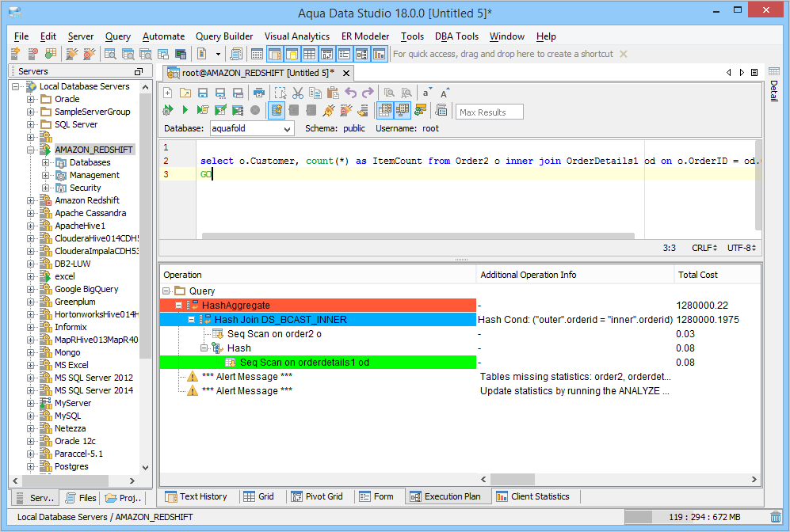Expand the Oracle folder node

click(x=31, y=99)
